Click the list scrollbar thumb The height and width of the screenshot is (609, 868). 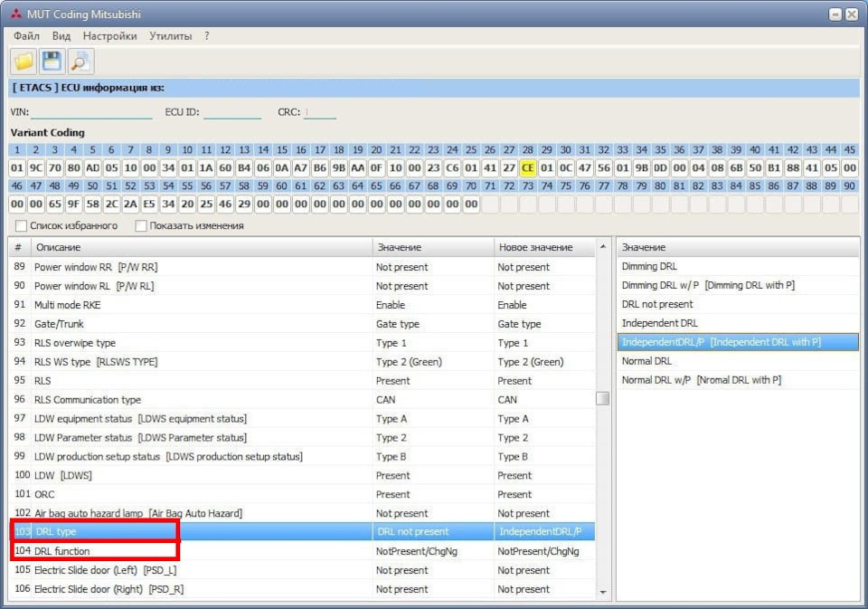coord(603,398)
